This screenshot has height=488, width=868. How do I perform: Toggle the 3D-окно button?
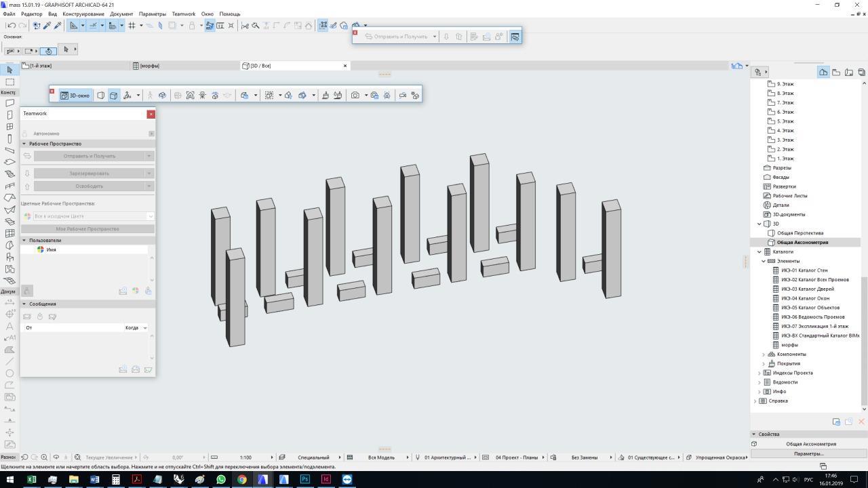click(75, 96)
